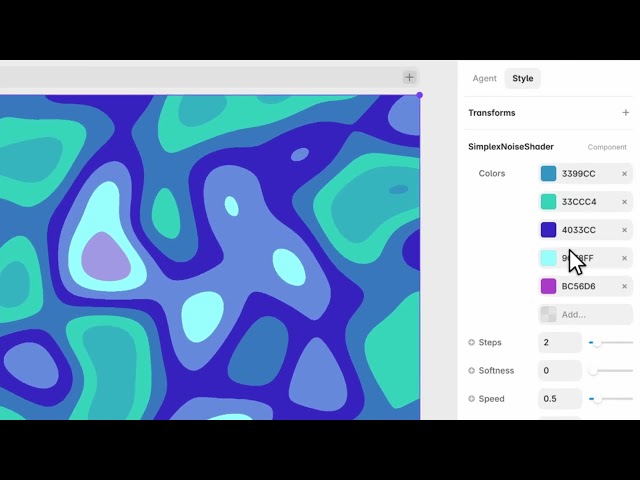
Task: Open the 33CCC4 color swatch
Action: [548, 202]
